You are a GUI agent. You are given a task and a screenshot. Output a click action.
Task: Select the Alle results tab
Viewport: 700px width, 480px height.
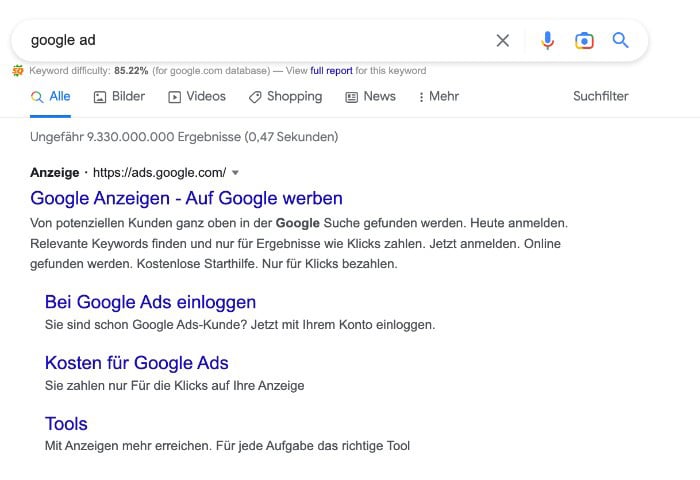point(50,96)
